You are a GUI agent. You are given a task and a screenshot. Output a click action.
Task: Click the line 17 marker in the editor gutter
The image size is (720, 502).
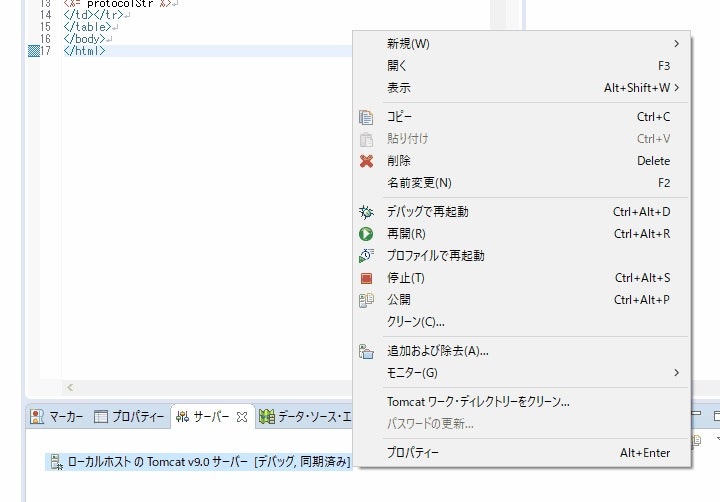click(x=34, y=51)
